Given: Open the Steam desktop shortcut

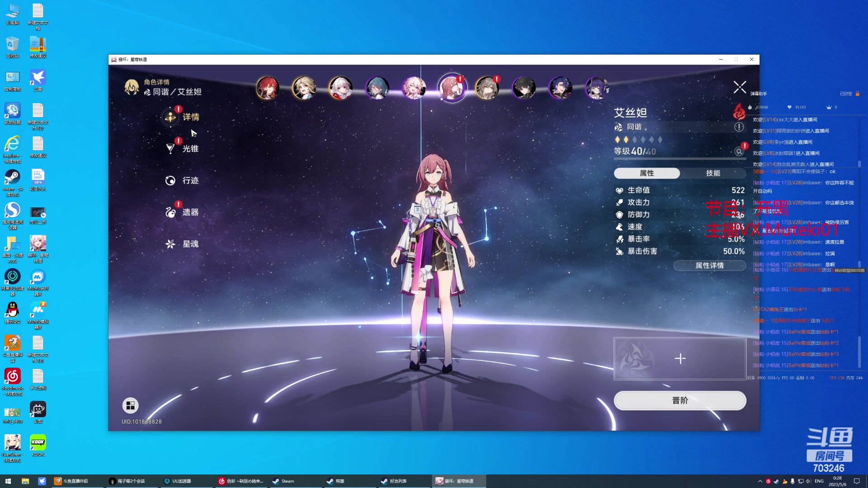Looking at the screenshot, I should (x=13, y=183).
